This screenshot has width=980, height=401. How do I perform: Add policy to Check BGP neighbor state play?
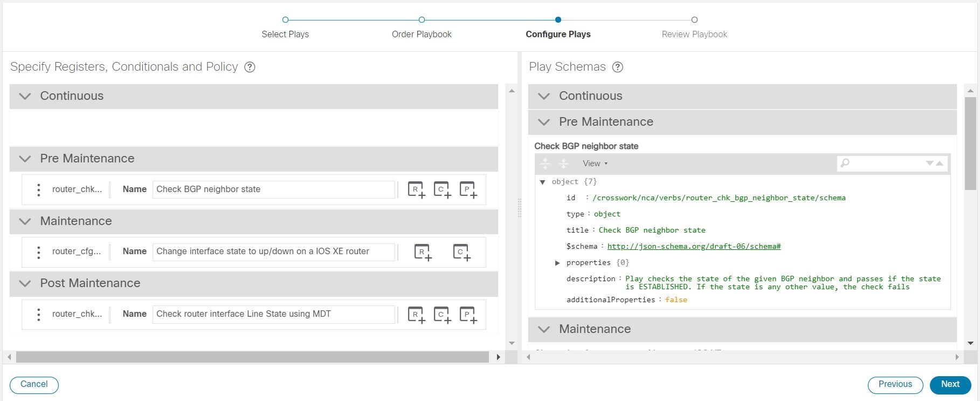tap(468, 189)
